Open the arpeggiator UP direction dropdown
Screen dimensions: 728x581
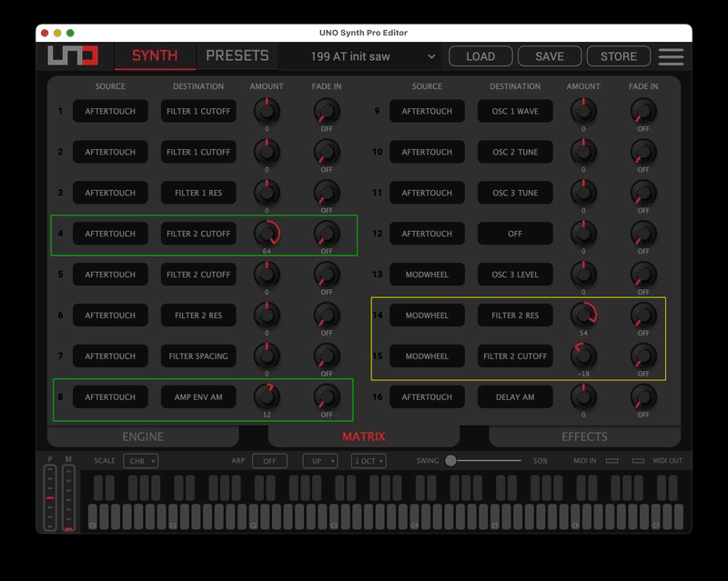pyautogui.click(x=320, y=461)
